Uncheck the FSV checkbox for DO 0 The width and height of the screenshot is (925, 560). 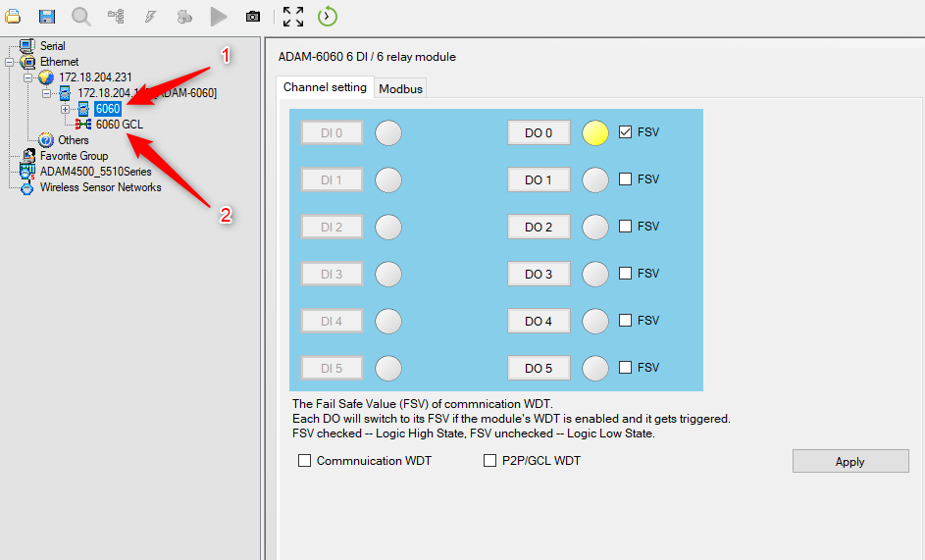pos(625,132)
